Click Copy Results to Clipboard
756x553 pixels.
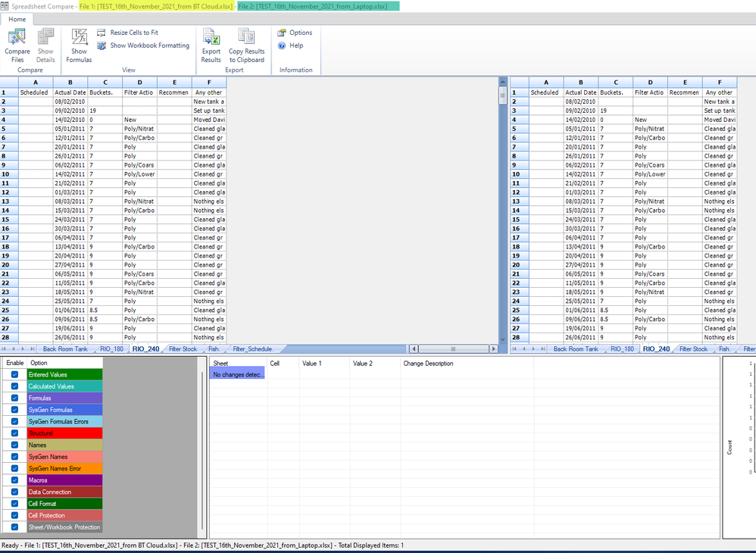click(x=246, y=45)
